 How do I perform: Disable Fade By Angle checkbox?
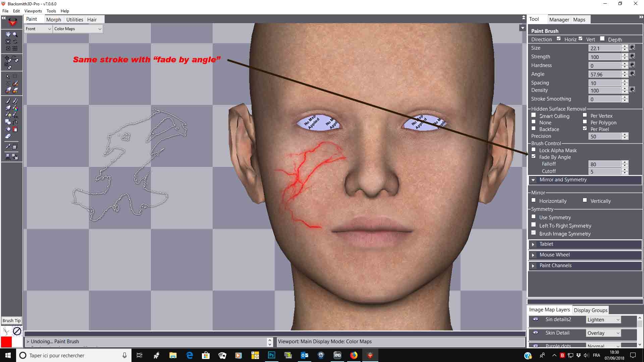[x=534, y=157]
